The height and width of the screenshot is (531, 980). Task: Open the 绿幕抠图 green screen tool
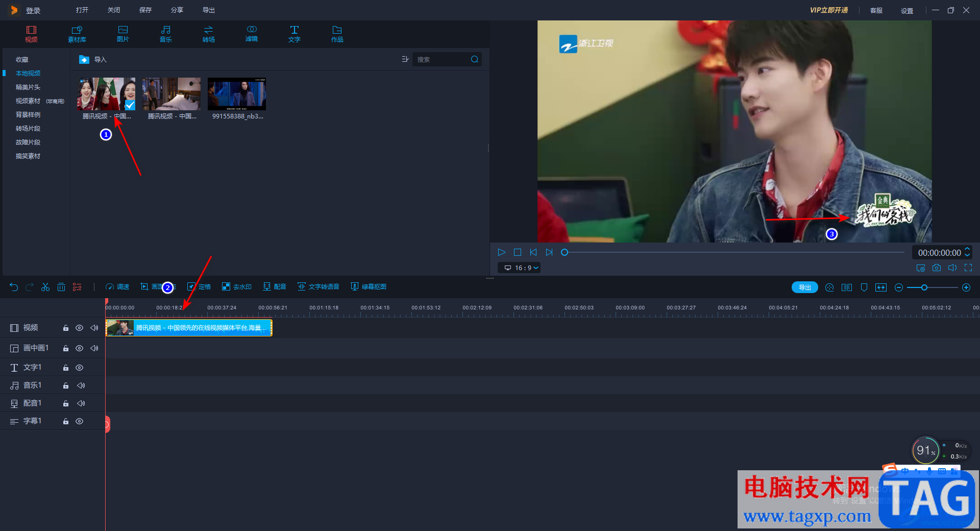coord(369,287)
